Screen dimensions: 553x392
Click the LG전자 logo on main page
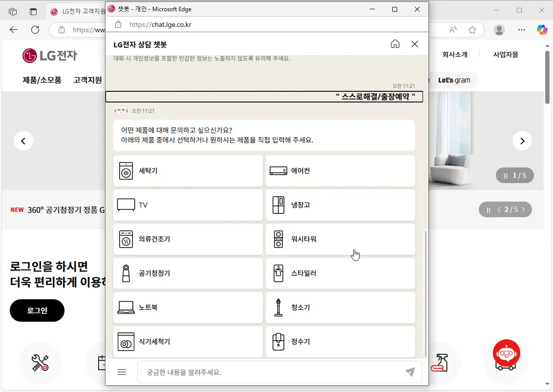(50, 55)
